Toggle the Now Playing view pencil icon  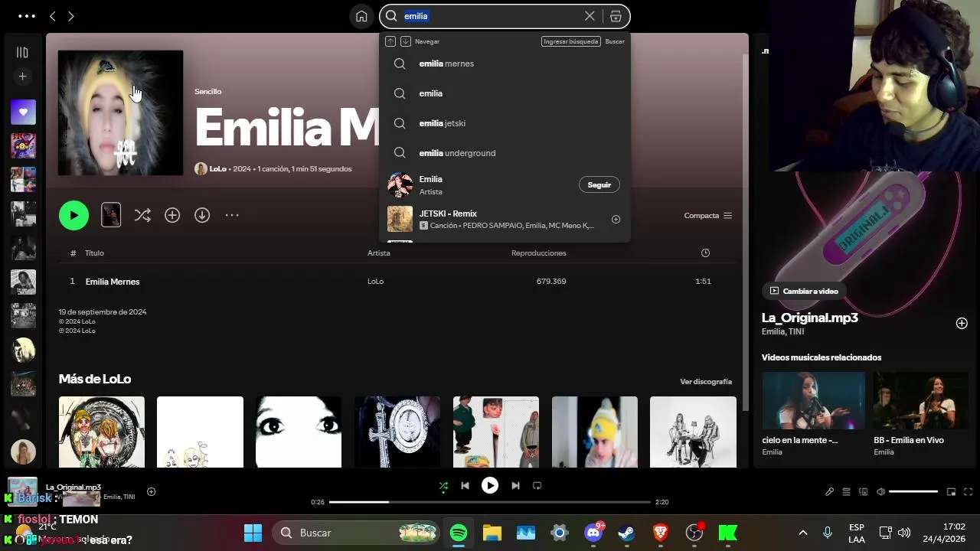point(829,492)
